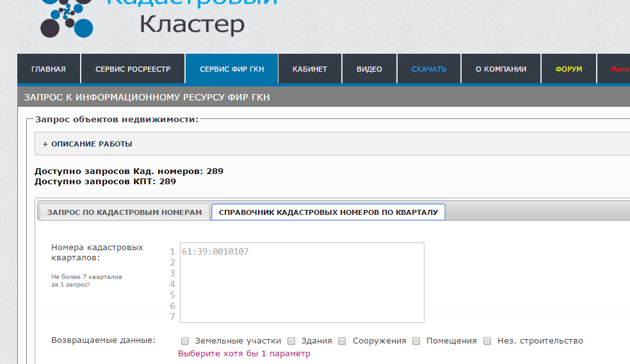Go to СЕРВИС РОСРЕЕСТР page
The height and width of the screenshot is (364, 630).
click(133, 69)
